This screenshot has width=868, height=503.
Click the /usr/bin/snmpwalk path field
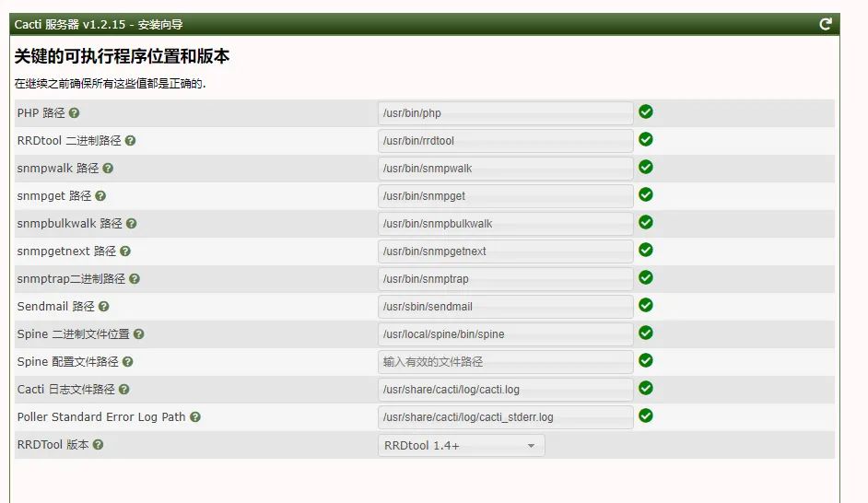[505, 169]
